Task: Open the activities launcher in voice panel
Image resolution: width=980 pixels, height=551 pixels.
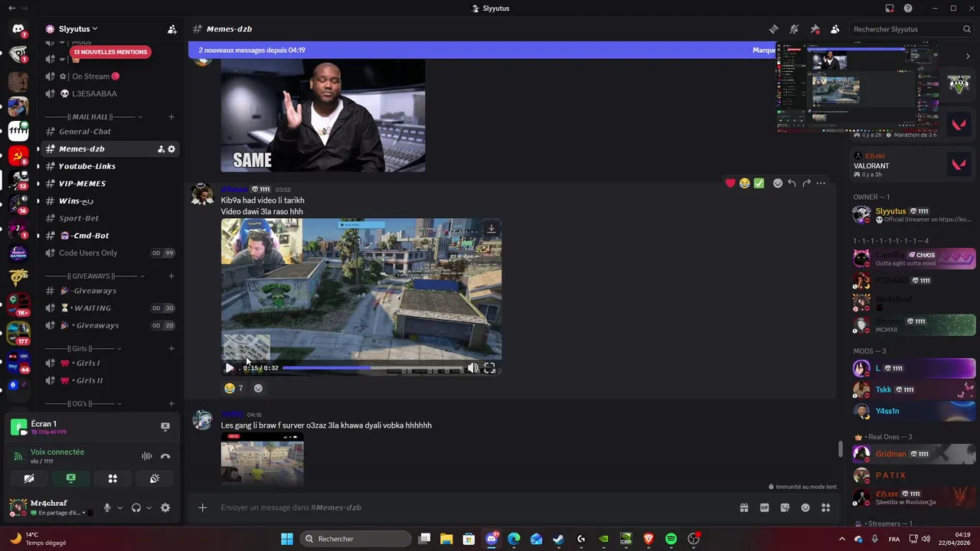Action: click(113, 479)
